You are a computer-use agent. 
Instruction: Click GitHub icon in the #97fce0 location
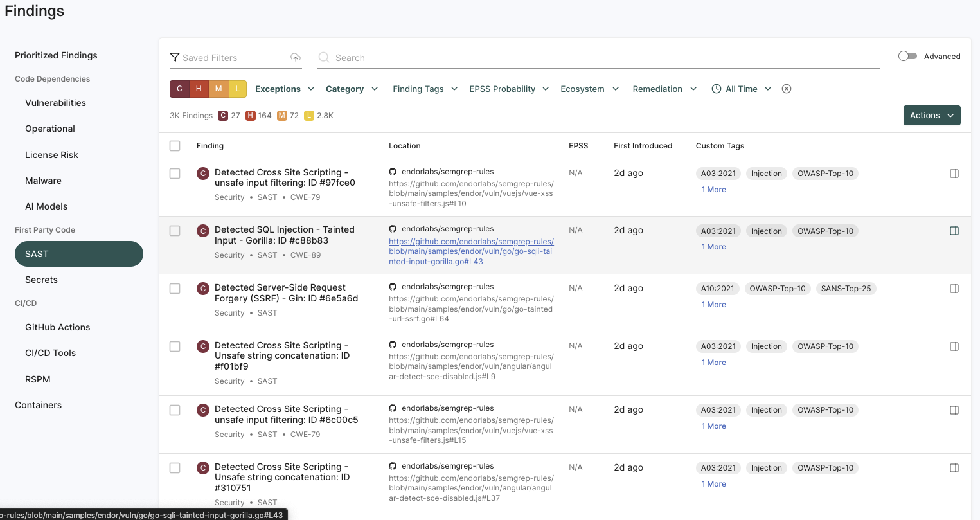click(393, 172)
